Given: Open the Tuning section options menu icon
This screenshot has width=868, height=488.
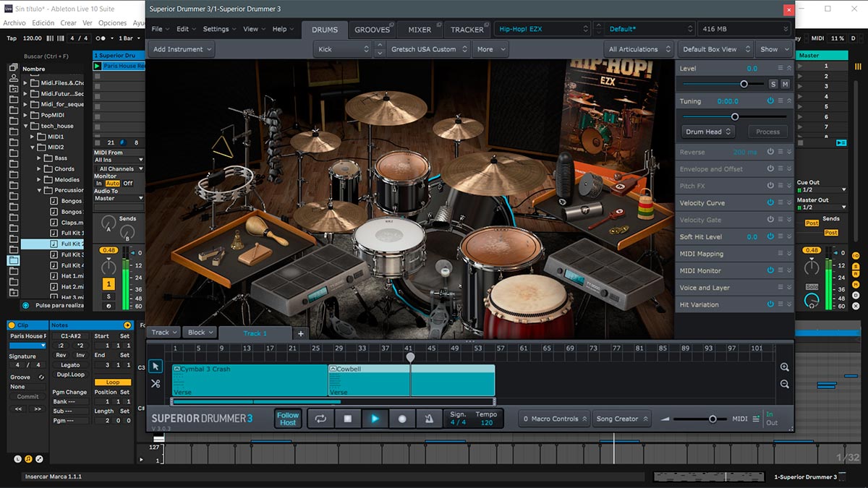Looking at the screenshot, I should point(780,101).
